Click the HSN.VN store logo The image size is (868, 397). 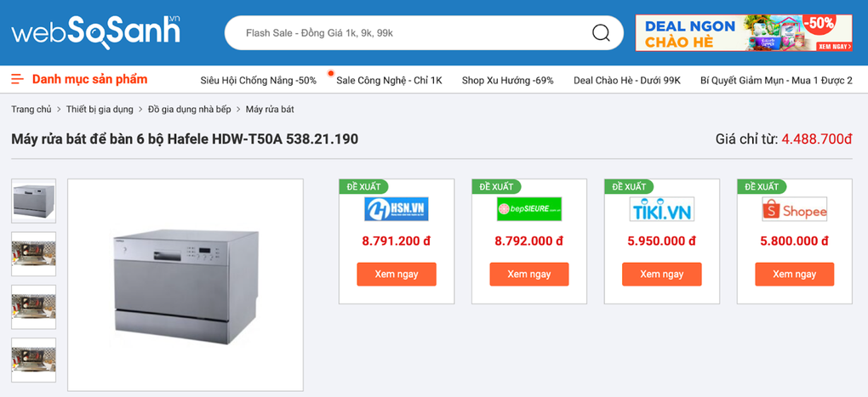pyautogui.click(x=396, y=209)
